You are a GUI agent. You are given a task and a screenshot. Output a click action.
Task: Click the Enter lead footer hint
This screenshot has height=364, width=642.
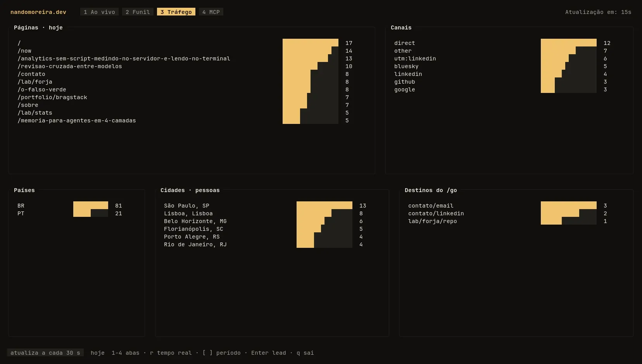(x=269, y=353)
